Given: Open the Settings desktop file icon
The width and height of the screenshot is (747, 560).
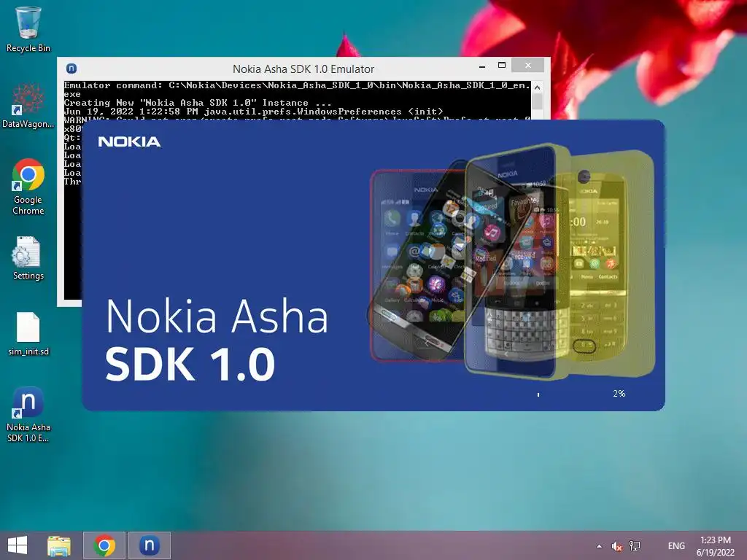Looking at the screenshot, I should coord(28,257).
